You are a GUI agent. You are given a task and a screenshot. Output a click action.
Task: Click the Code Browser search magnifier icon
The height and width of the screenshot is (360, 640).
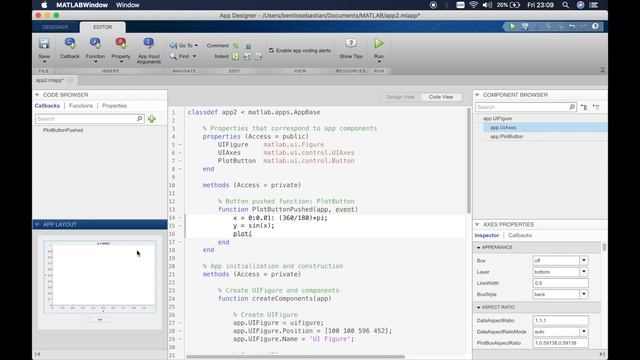pos(140,119)
